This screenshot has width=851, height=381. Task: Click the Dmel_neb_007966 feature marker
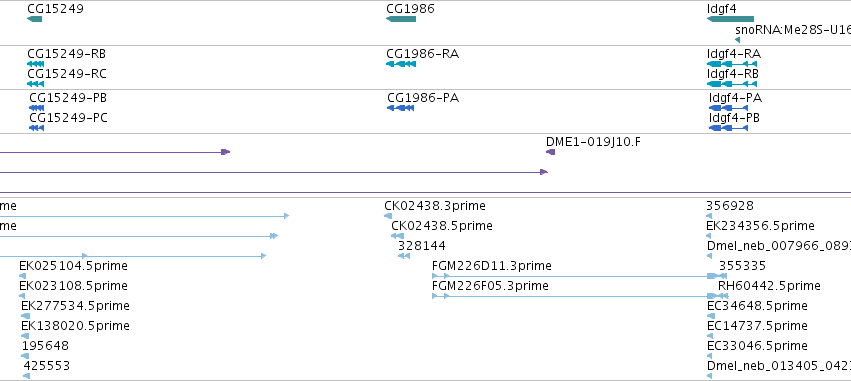pyautogui.click(x=710, y=256)
